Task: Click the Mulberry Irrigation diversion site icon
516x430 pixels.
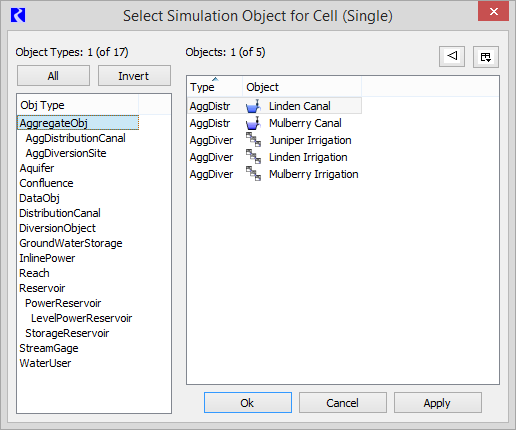Action: [x=253, y=174]
